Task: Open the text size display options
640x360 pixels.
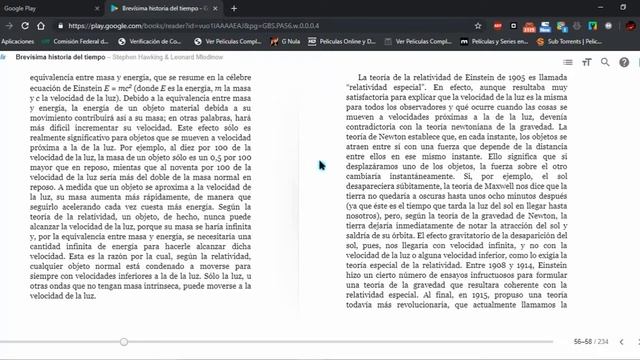Action: coord(587,62)
